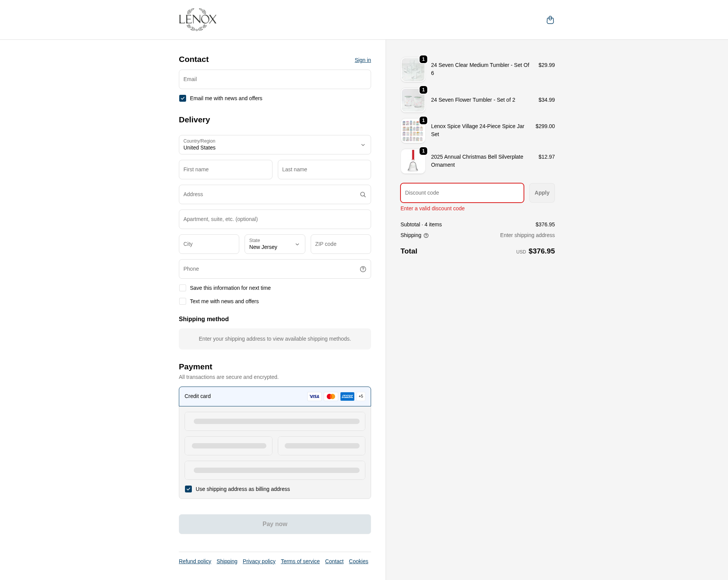Click the Spice Village jar set thumbnail

413,131
